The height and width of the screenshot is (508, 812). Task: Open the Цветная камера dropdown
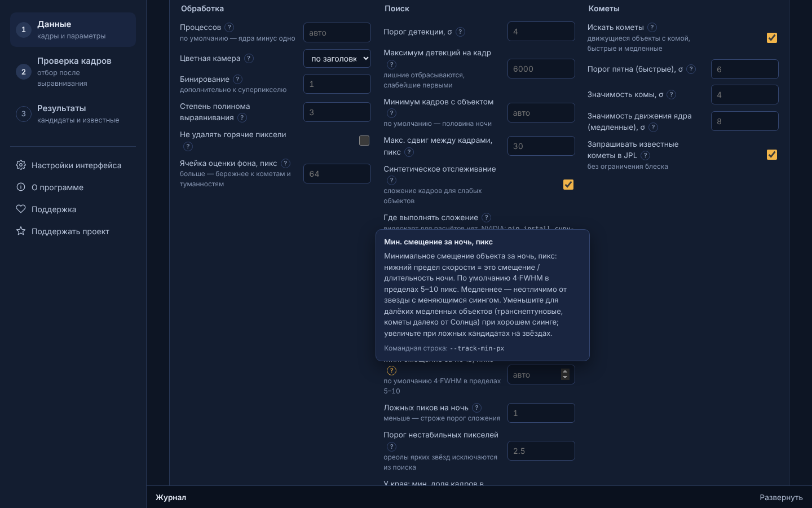(337, 58)
